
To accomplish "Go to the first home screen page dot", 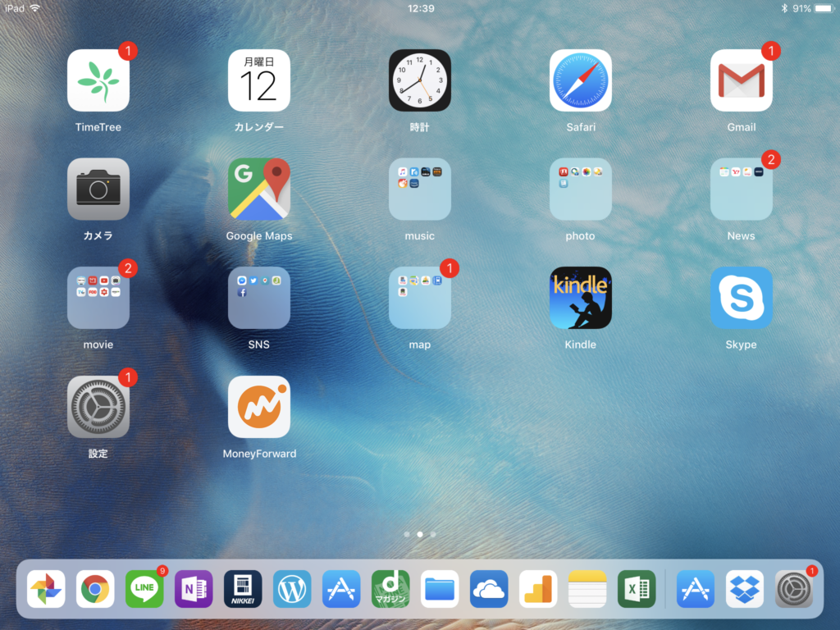I will point(407,534).
